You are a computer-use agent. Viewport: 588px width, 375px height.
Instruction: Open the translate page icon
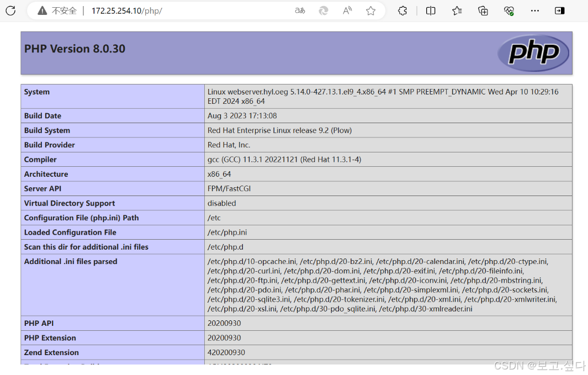300,11
